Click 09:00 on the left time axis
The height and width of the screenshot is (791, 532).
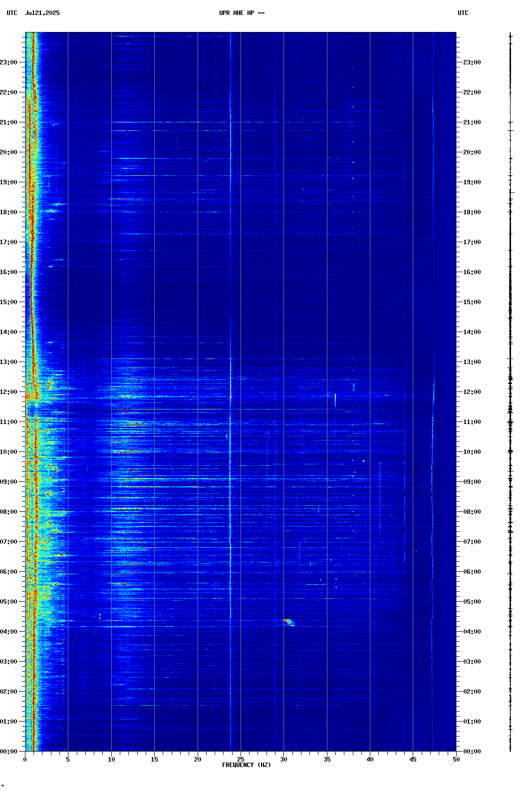click(x=8, y=482)
